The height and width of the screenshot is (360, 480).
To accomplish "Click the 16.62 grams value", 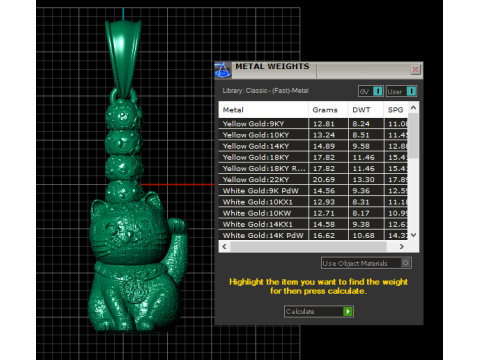I will pos(324,235).
